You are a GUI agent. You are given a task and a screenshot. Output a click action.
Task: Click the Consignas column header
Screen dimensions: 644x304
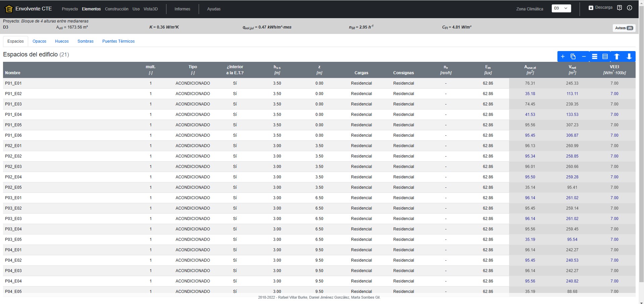403,73
